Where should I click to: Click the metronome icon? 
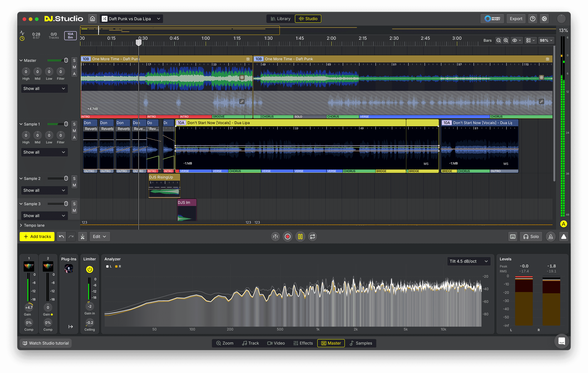point(551,236)
